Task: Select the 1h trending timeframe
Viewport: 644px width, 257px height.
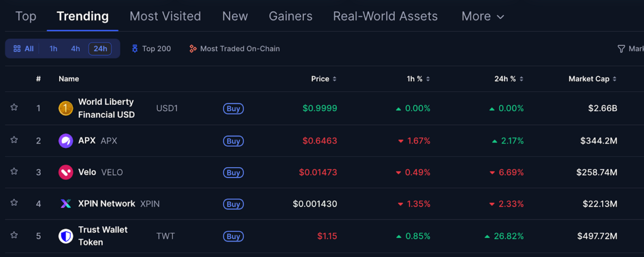Action: point(53,49)
